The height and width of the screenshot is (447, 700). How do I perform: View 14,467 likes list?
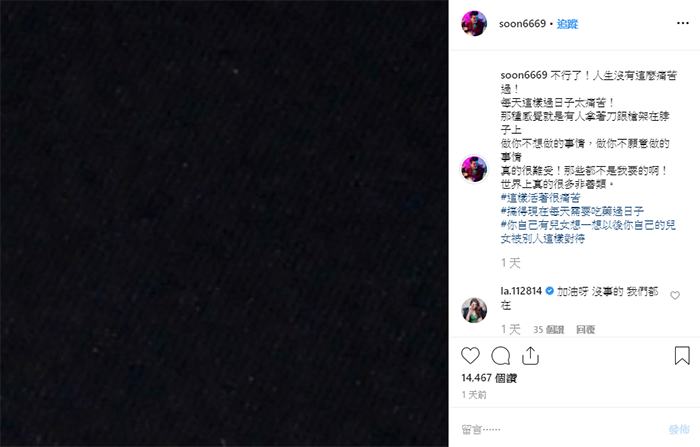click(x=489, y=378)
